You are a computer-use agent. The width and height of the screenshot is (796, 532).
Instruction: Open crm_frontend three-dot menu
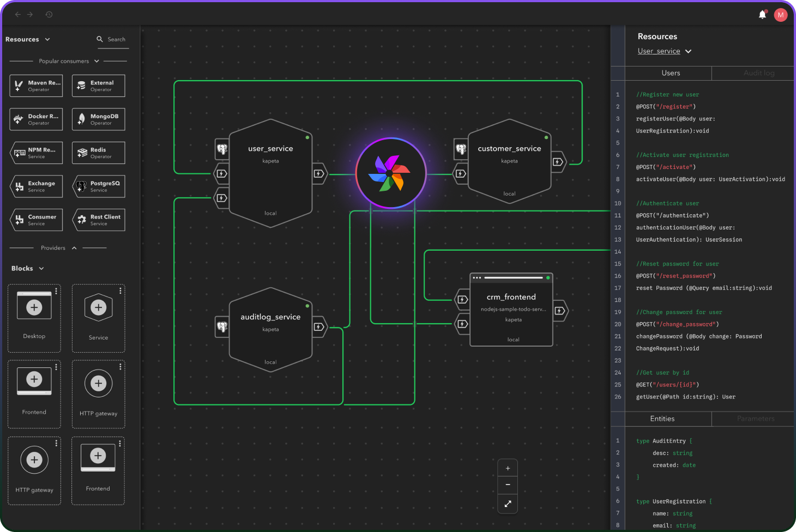477,277
